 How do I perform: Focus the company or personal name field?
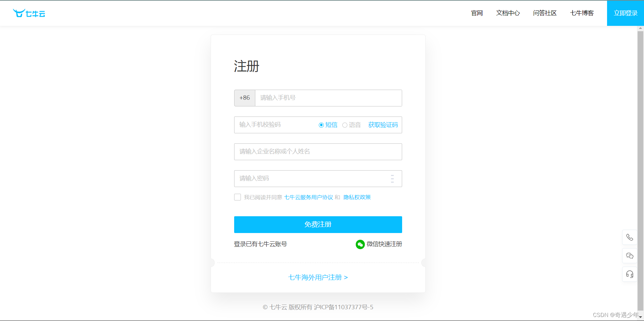click(318, 152)
